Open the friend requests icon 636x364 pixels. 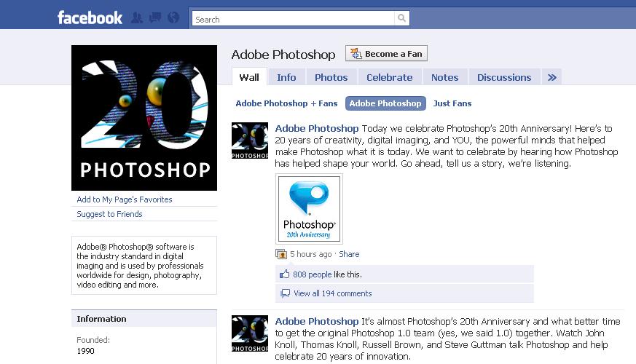click(137, 17)
